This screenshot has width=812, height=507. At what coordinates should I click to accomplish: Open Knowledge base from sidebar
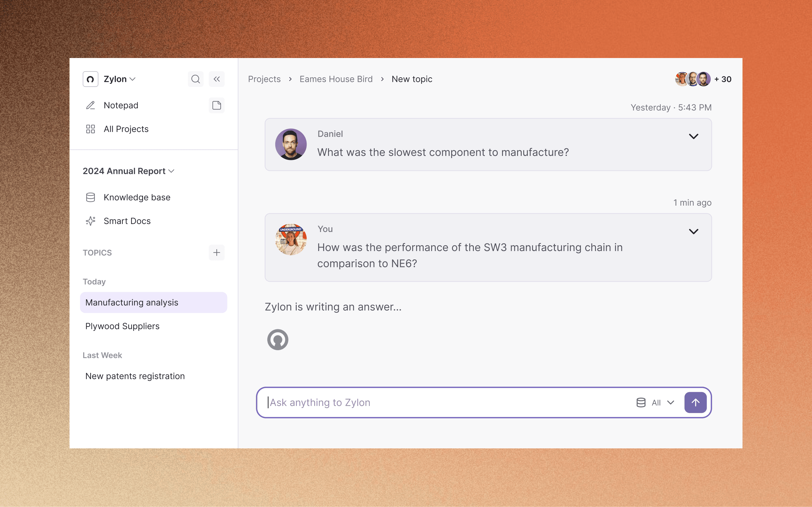[x=137, y=197]
